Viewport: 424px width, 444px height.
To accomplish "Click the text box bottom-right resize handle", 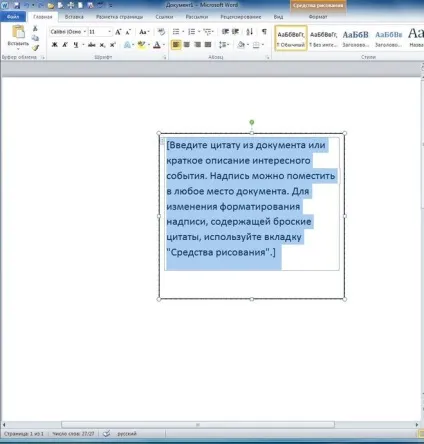I will click(345, 299).
